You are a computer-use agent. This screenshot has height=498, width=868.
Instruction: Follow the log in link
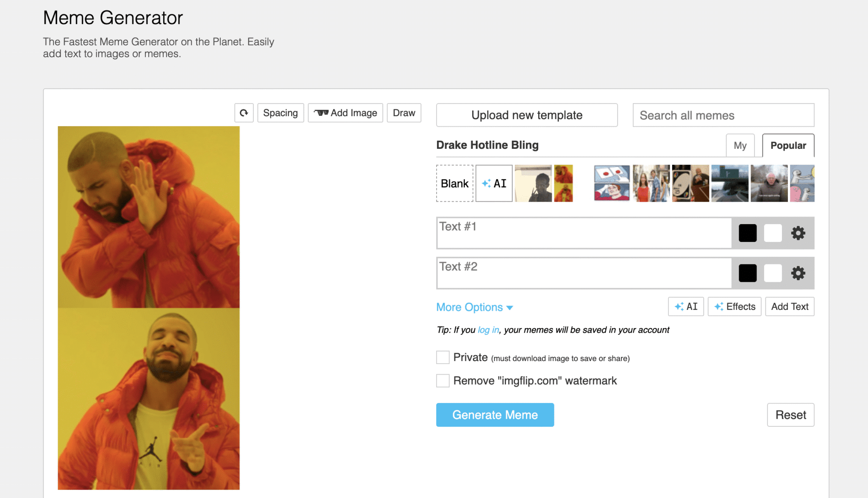[488, 330]
